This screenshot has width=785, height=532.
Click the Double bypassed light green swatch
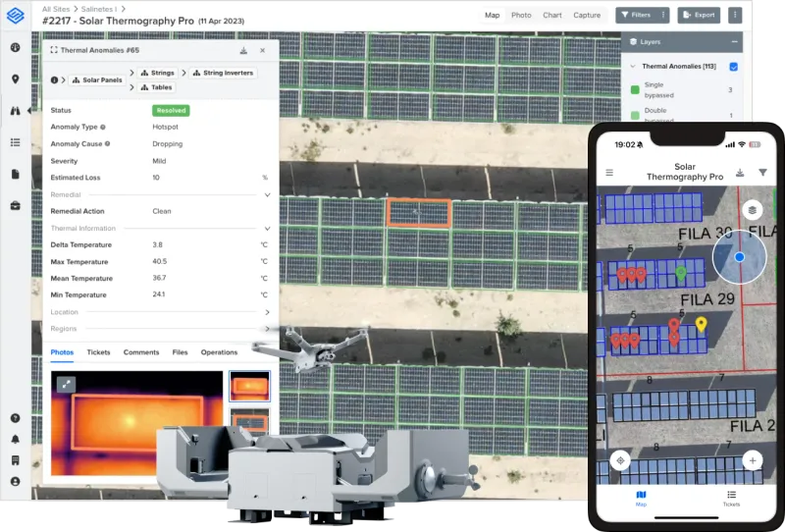coord(635,116)
